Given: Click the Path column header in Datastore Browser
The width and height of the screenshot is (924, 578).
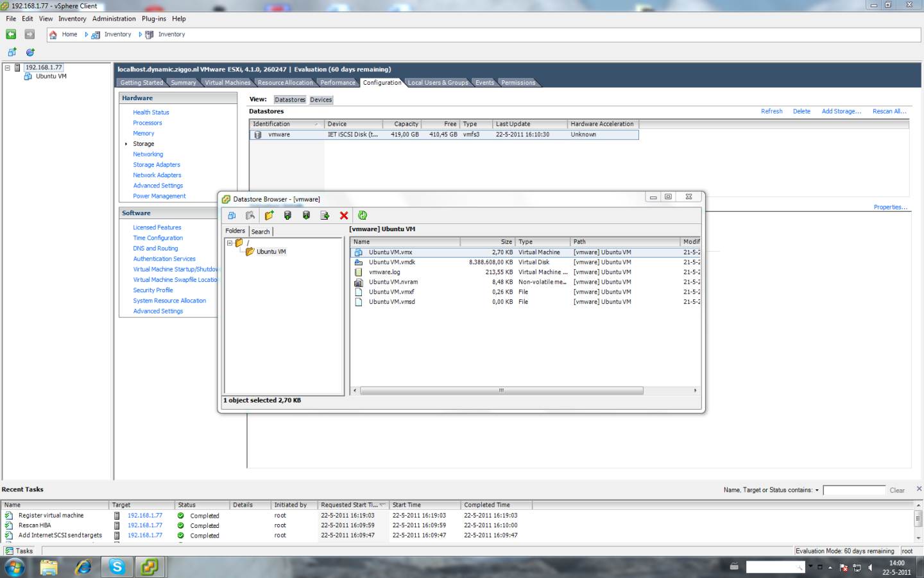Looking at the screenshot, I should point(625,242).
